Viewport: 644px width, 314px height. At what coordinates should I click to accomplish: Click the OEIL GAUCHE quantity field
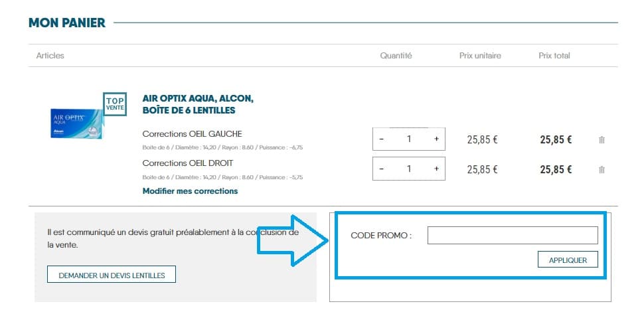tap(409, 139)
